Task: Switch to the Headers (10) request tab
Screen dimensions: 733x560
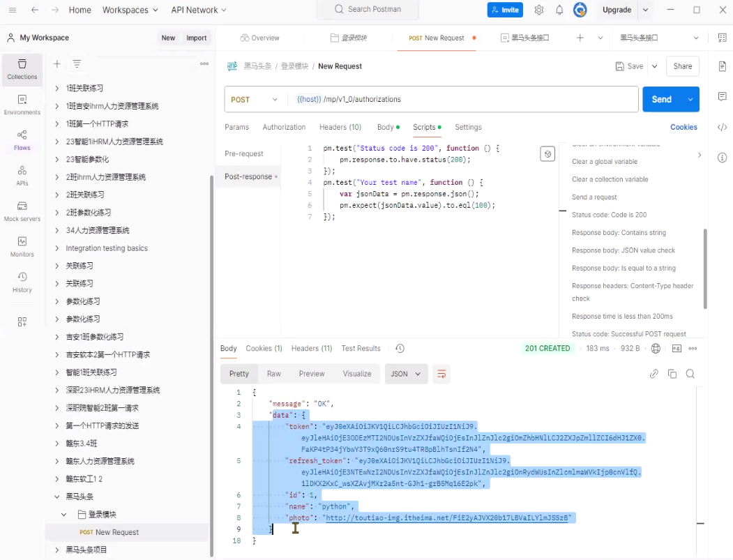Action: tap(340, 127)
